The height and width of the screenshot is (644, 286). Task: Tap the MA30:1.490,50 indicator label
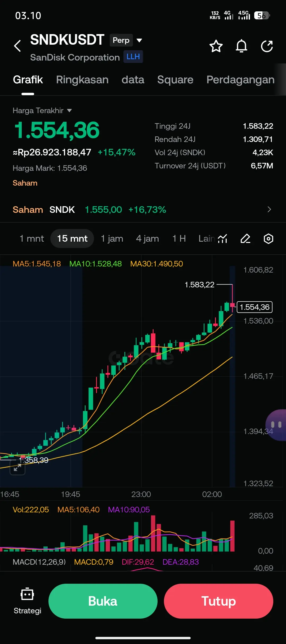[x=157, y=264]
